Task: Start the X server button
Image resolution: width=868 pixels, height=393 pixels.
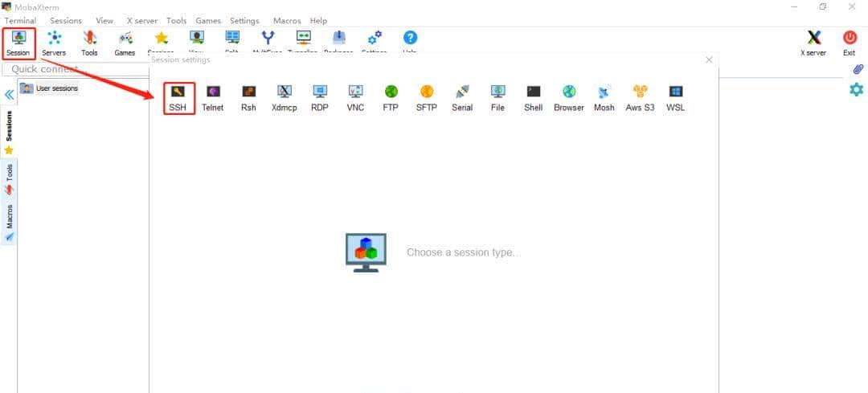Action: pyautogui.click(x=813, y=43)
